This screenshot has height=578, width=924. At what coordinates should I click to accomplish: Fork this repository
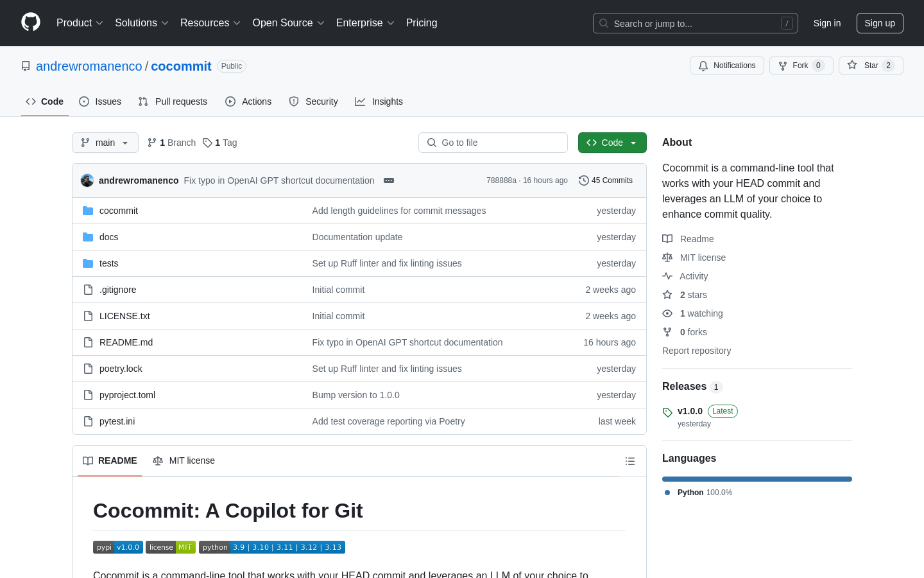coord(801,66)
